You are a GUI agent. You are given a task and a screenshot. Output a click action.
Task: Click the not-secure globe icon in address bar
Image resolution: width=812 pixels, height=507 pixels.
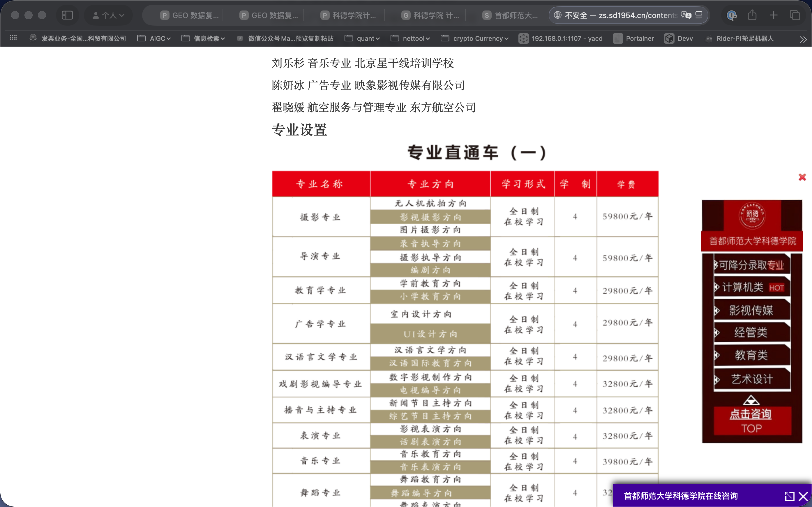click(x=557, y=15)
